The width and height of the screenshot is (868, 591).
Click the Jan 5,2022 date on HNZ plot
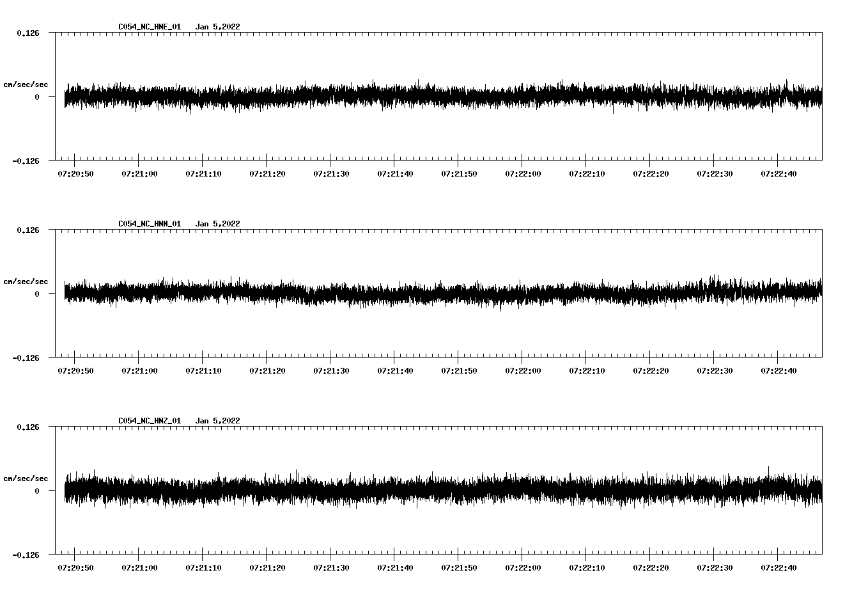[218, 421]
